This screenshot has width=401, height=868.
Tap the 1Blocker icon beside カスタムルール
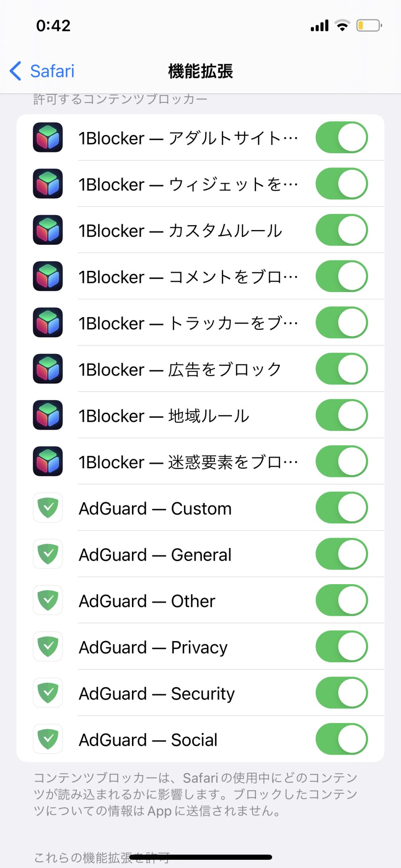tap(48, 230)
